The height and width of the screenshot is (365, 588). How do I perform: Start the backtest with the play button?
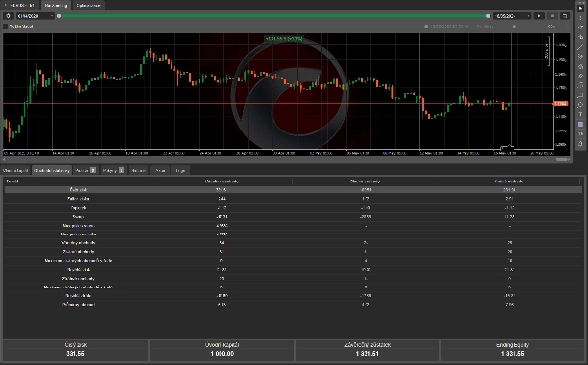(539, 16)
